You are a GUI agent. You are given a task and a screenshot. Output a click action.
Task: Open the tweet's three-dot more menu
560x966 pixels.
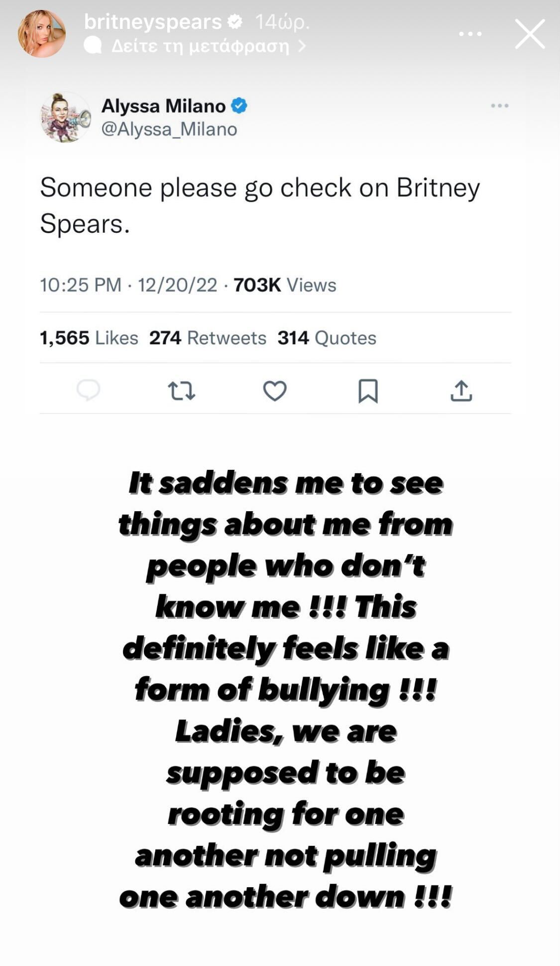click(499, 106)
